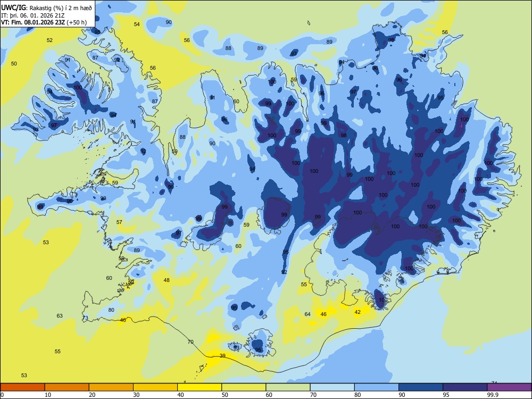Click the dark blue 90–95 legend swatch

421,387
